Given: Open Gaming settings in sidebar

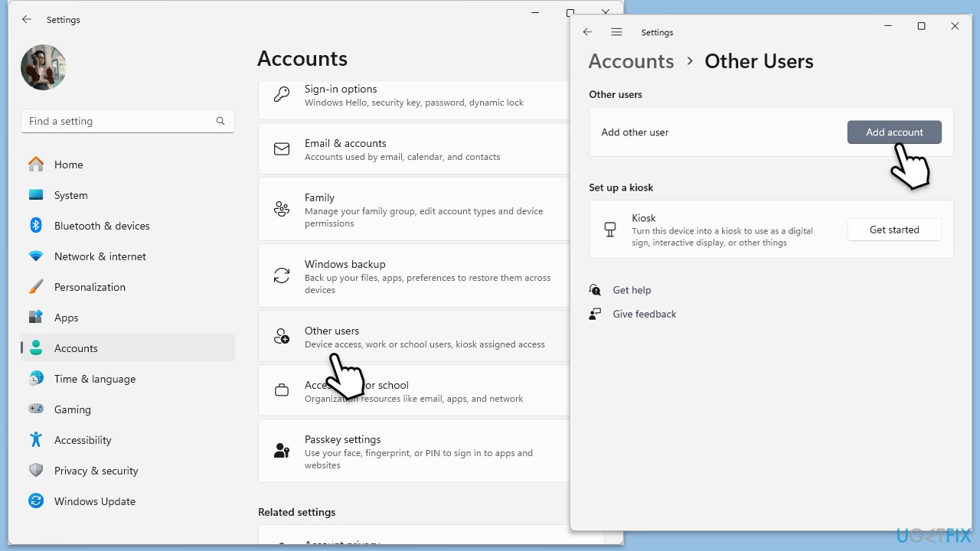Looking at the screenshot, I should pos(72,409).
